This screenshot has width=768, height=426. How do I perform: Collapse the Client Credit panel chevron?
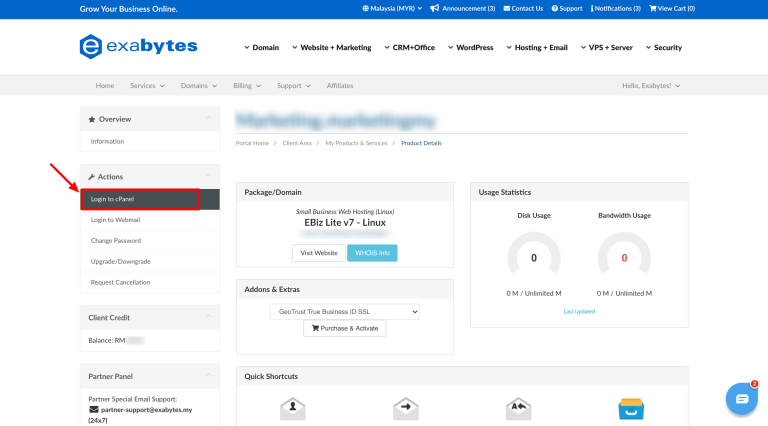pyautogui.click(x=209, y=316)
